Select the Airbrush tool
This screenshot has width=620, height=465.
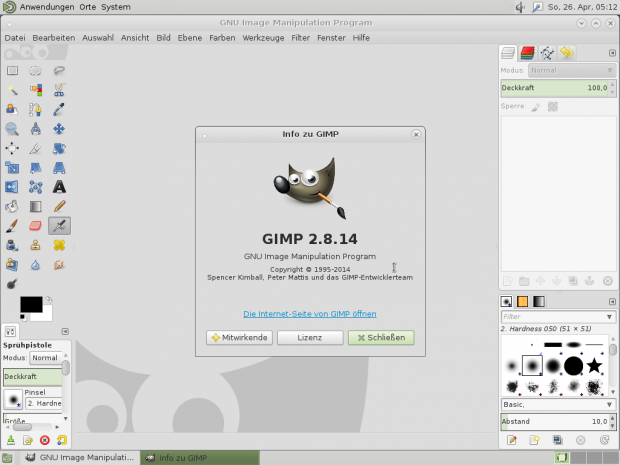(59, 226)
